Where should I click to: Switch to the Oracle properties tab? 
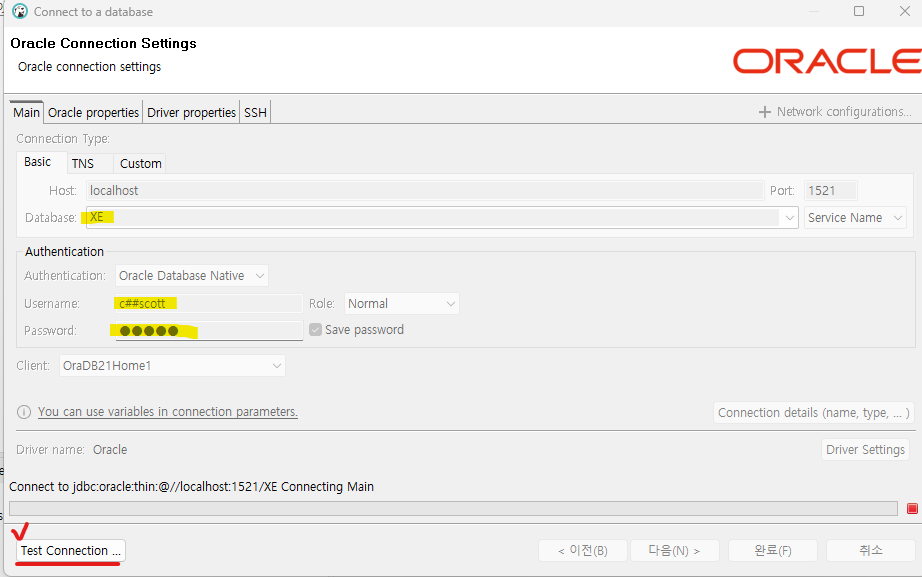(93, 112)
